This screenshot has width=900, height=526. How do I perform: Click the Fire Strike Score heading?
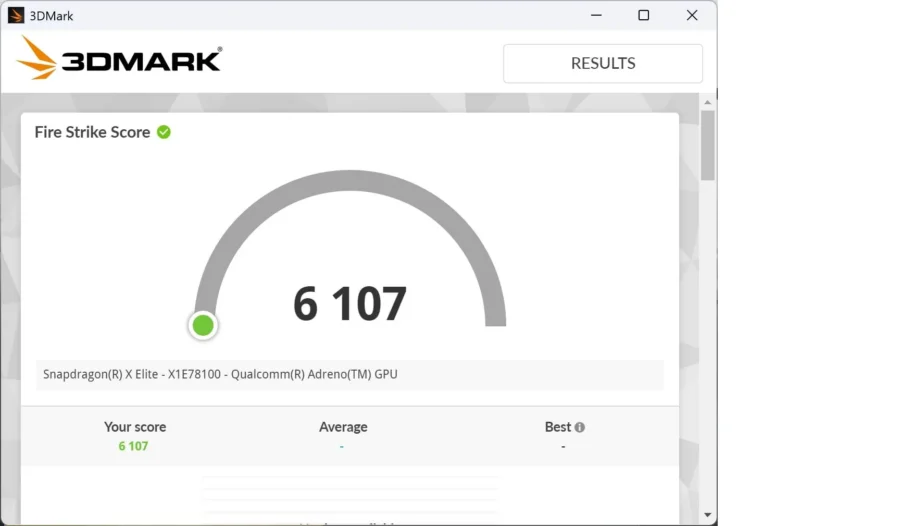pos(92,132)
